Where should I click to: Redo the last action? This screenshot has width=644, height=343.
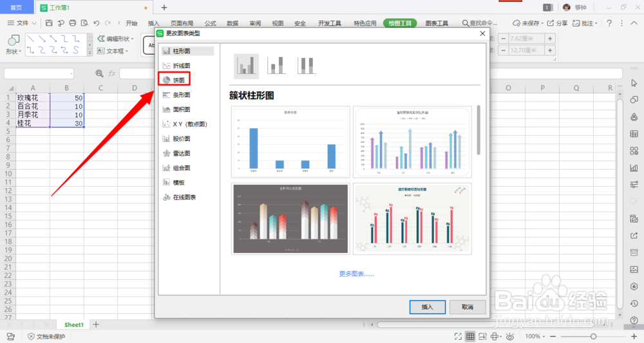(108, 23)
